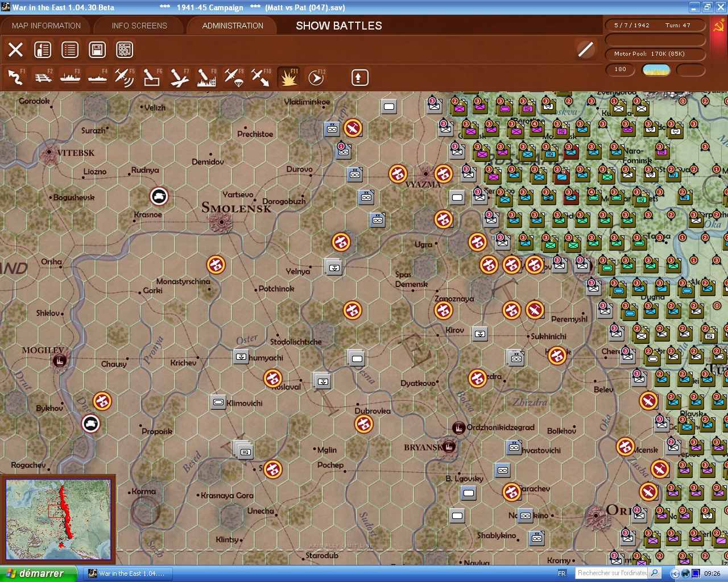Select the Mogilev factory city icon

[x=59, y=360]
